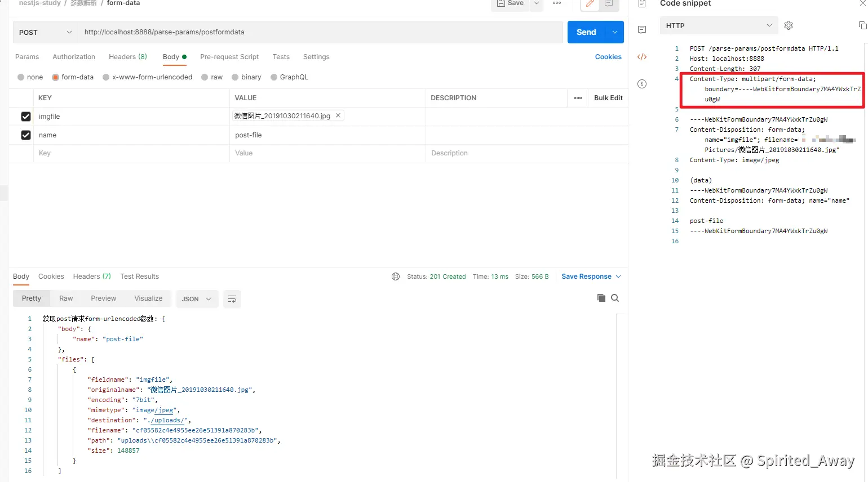Open the code snippet sidebar icon
The width and height of the screenshot is (868, 482).
click(x=641, y=57)
